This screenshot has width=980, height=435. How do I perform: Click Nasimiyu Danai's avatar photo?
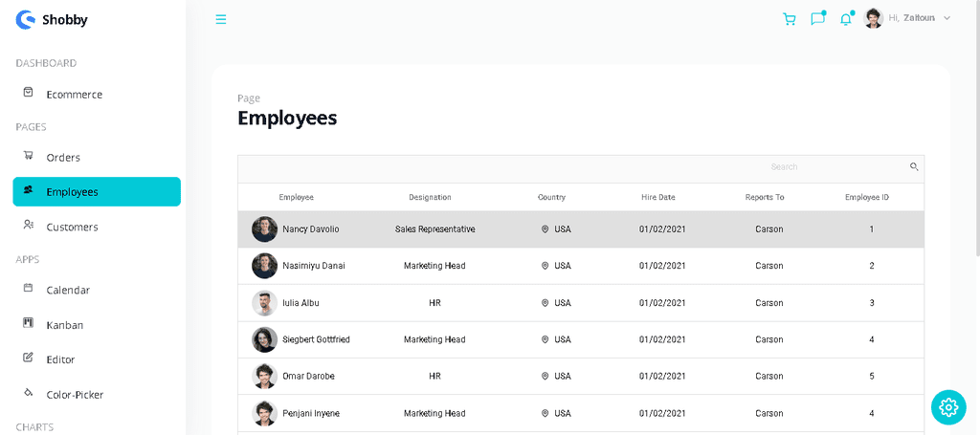tap(264, 266)
